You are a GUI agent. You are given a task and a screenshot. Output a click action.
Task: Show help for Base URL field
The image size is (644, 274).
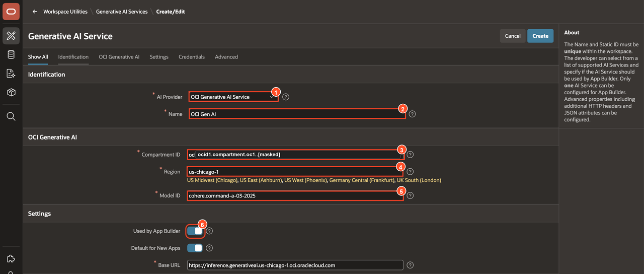point(410,265)
